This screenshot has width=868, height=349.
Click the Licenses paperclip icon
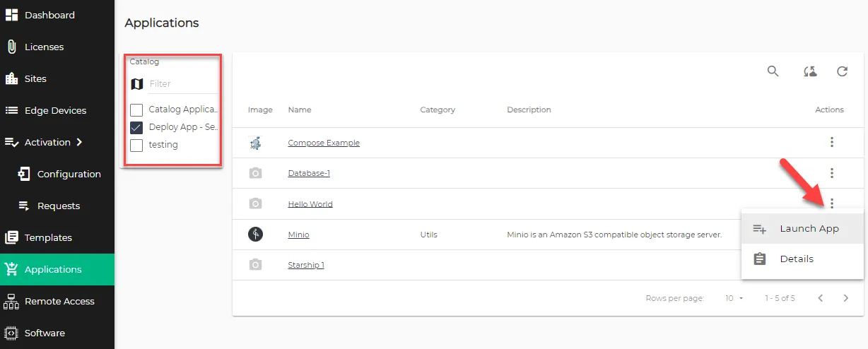11,47
